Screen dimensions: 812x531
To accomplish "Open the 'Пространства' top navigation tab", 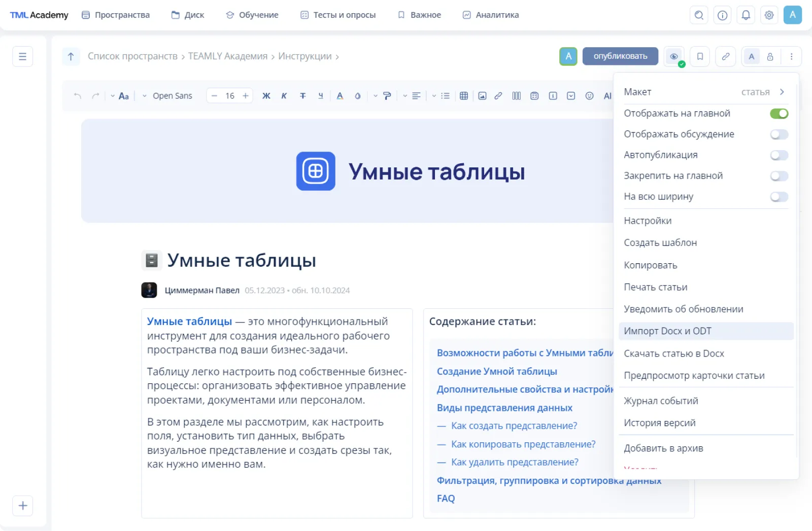I will [x=116, y=15].
